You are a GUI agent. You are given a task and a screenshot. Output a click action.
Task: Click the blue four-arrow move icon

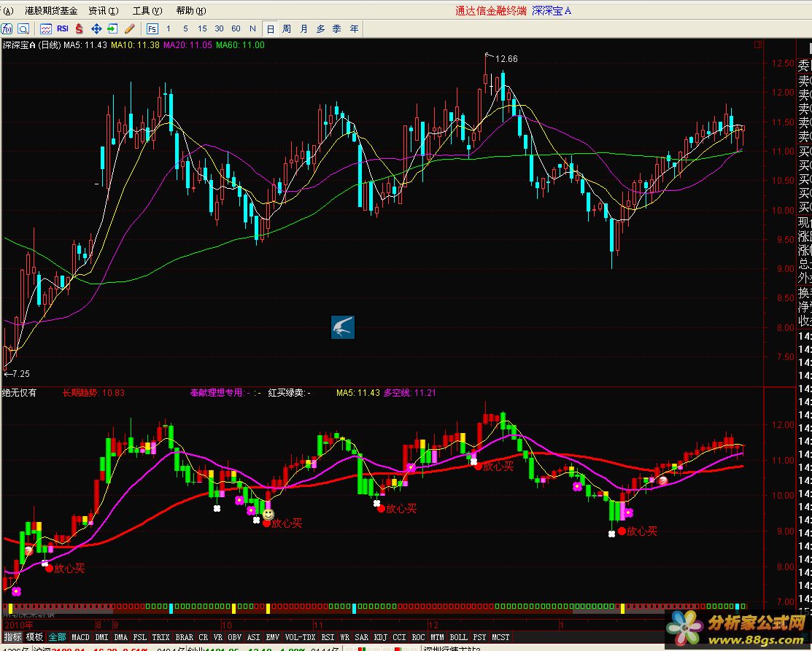[x=96, y=29]
